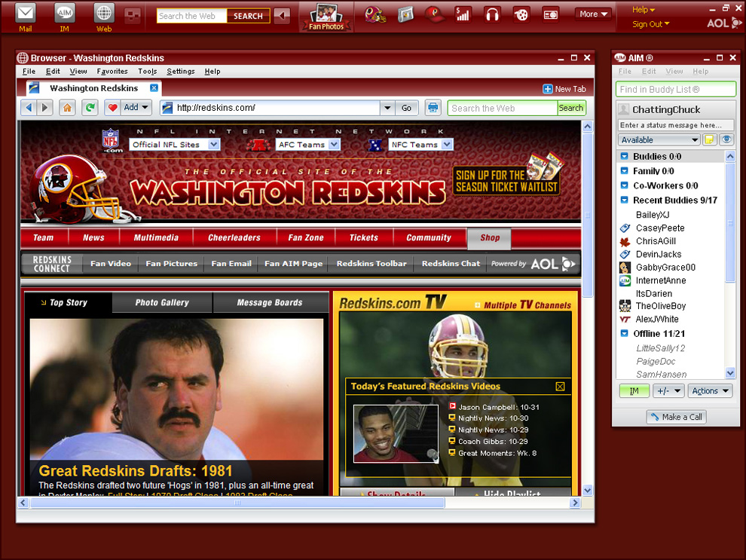Open the More dropdown in the AOL toolbar

pyautogui.click(x=593, y=14)
